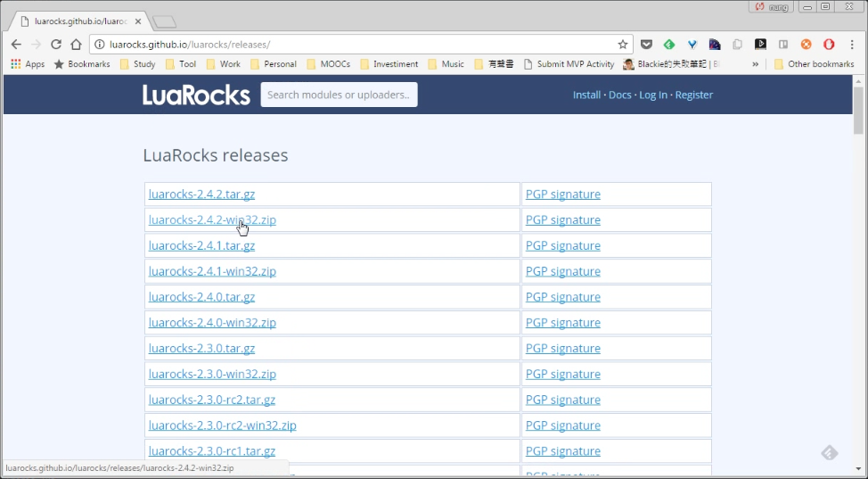Screen dimensions: 868x479
Task: Open PGP signature for luarocks-2.3.0-rc2.tar.gz
Action: click(563, 400)
